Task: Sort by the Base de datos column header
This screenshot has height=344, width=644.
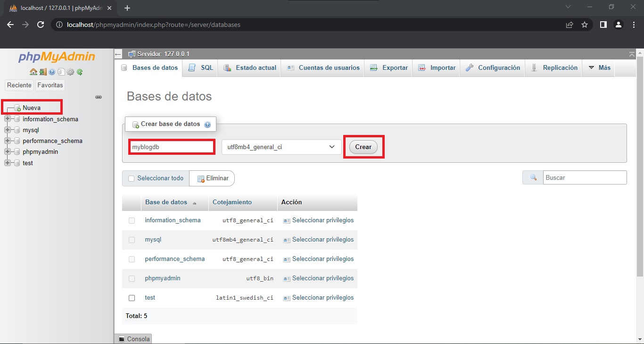Action: [x=166, y=202]
